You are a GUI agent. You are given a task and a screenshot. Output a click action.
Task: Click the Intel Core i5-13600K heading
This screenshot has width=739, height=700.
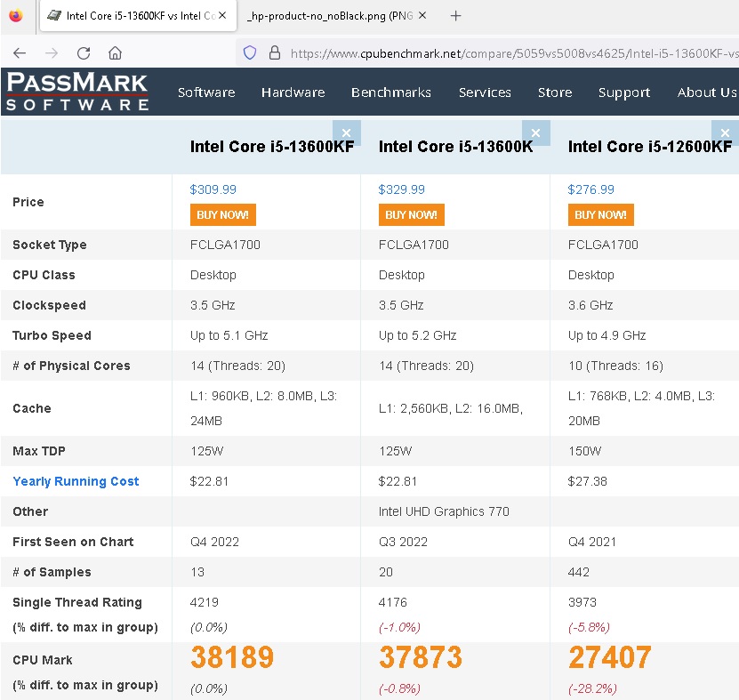coord(455,147)
